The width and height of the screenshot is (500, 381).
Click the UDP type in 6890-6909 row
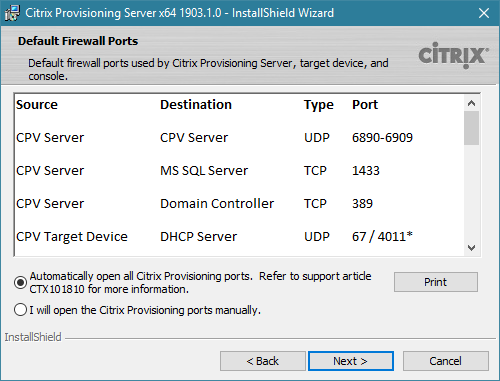317,137
